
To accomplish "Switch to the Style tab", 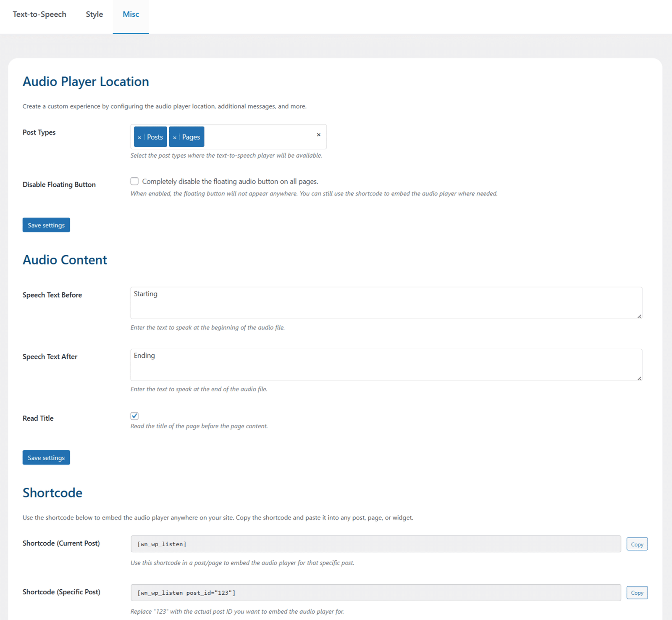I will tap(94, 14).
